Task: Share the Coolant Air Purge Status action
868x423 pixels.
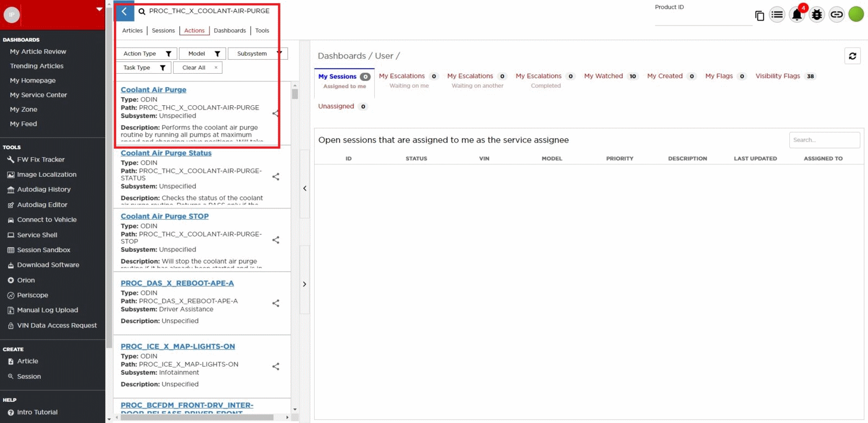Action: tap(276, 177)
